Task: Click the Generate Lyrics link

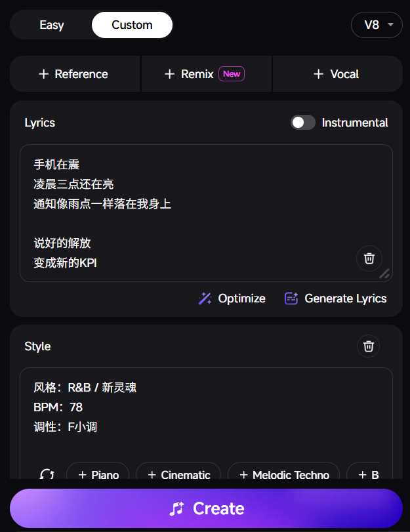Action: pyautogui.click(x=345, y=298)
